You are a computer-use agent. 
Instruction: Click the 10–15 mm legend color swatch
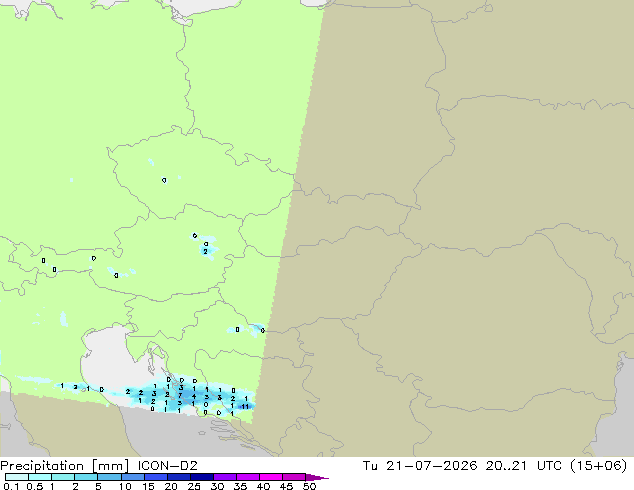tap(133, 477)
